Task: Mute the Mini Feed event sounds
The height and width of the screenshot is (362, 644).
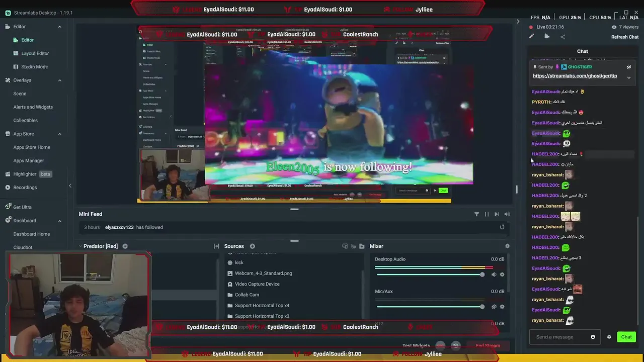Action: coord(507,214)
